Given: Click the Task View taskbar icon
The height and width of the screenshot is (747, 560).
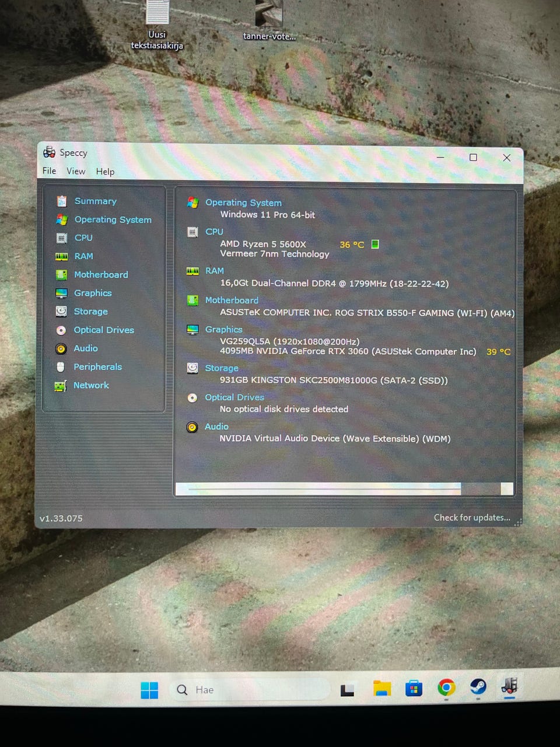Looking at the screenshot, I should [348, 690].
